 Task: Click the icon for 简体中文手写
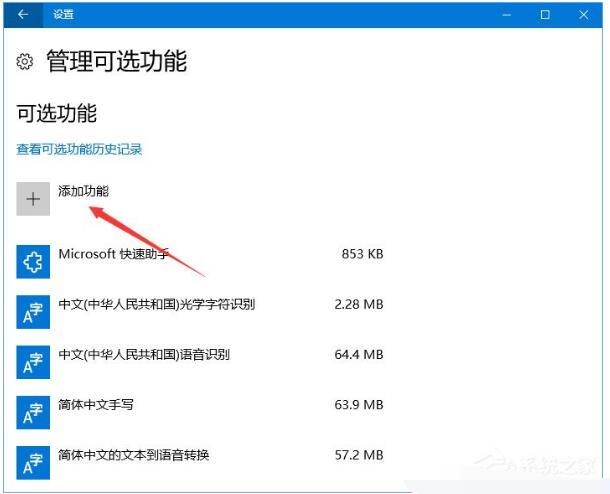pyautogui.click(x=33, y=412)
